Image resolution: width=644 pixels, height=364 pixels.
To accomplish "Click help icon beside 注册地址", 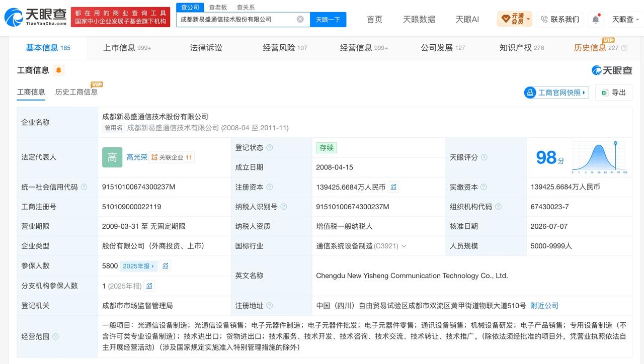I will (x=270, y=306).
